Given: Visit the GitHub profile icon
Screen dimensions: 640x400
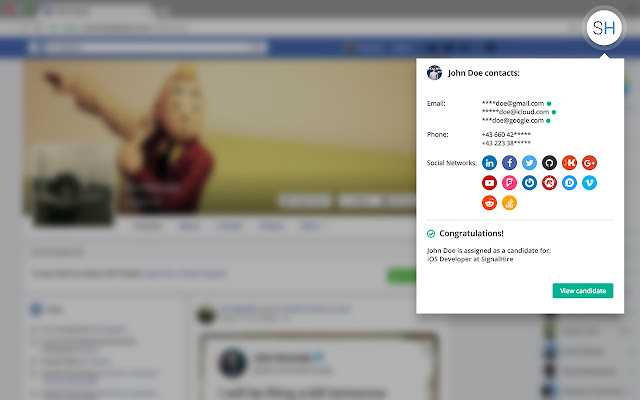Looking at the screenshot, I should 550,163.
